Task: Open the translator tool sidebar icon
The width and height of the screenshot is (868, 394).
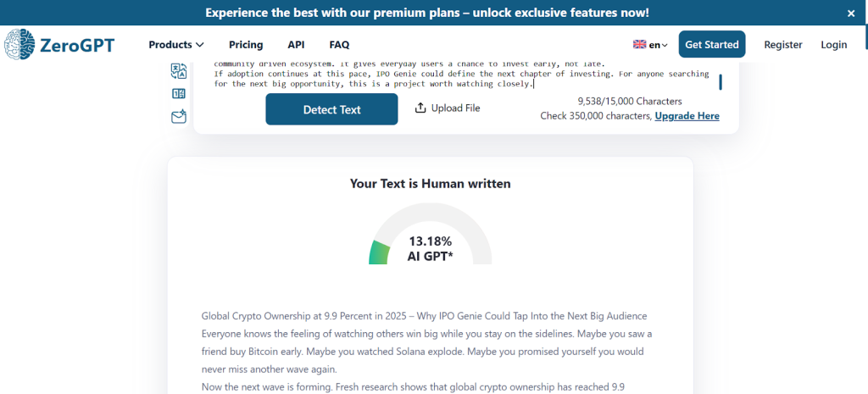Action: point(178,70)
